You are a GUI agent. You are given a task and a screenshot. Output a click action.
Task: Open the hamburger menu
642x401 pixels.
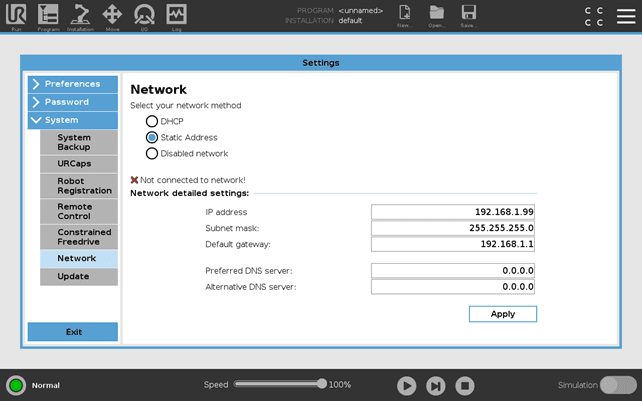[625, 15]
